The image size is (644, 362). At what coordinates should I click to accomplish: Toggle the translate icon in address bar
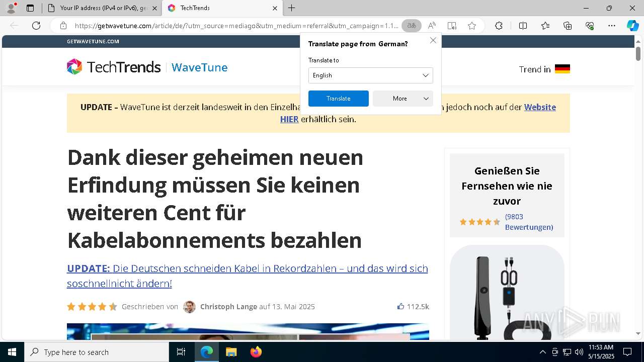click(x=412, y=26)
